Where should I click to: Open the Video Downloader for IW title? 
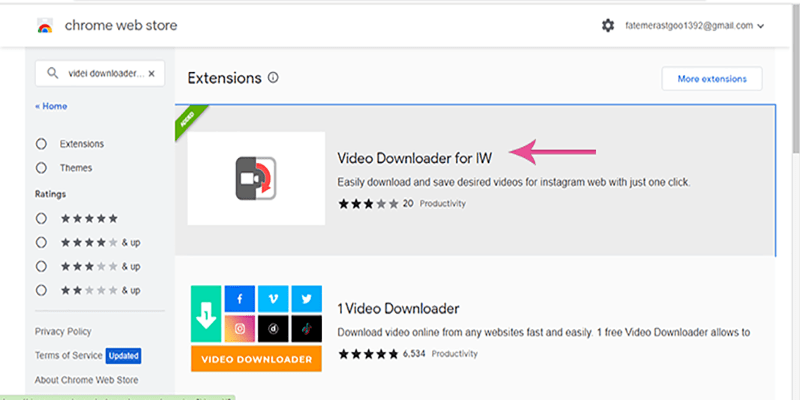[414, 158]
